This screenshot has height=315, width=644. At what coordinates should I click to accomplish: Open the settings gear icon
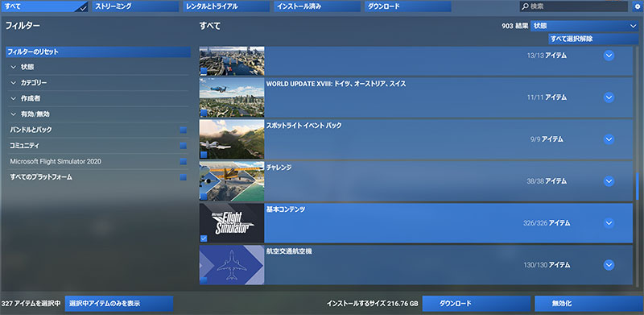637,6
